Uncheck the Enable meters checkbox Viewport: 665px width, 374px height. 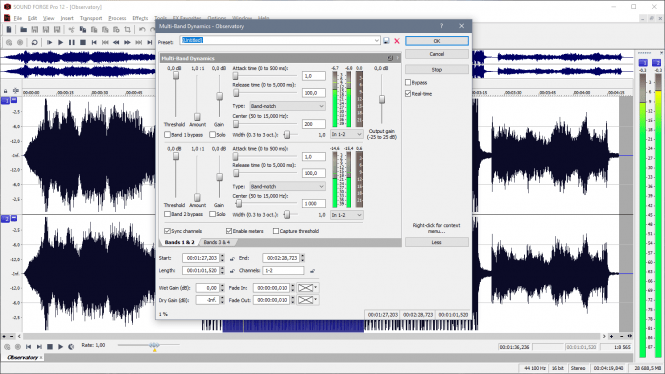point(229,231)
